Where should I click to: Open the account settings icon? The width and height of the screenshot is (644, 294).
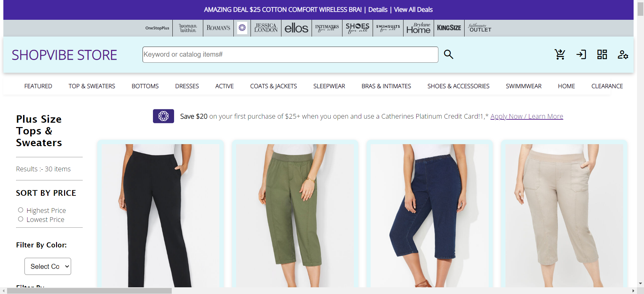coord(623,55)
